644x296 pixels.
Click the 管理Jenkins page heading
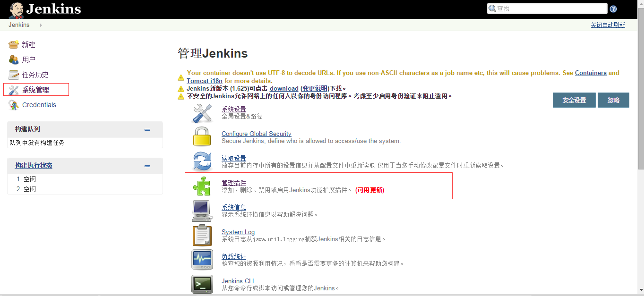213,53
